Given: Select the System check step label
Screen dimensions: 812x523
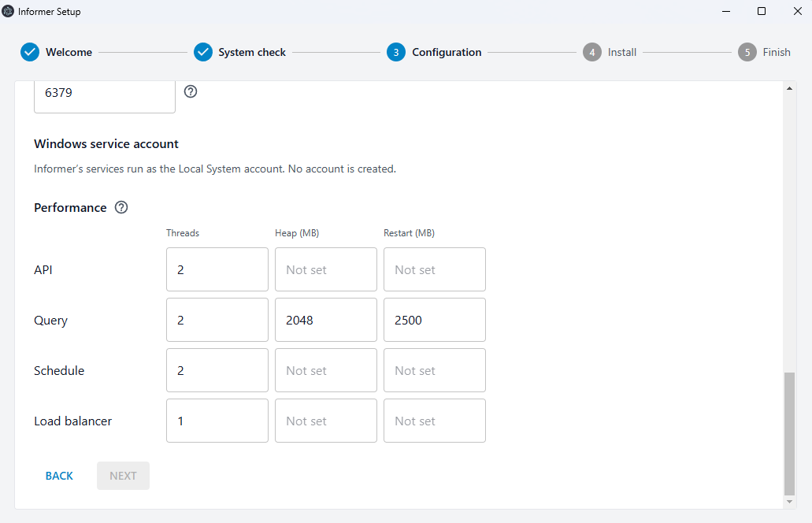Looking at the screenshot, I should pyautogui.click(x=252, y=52).
